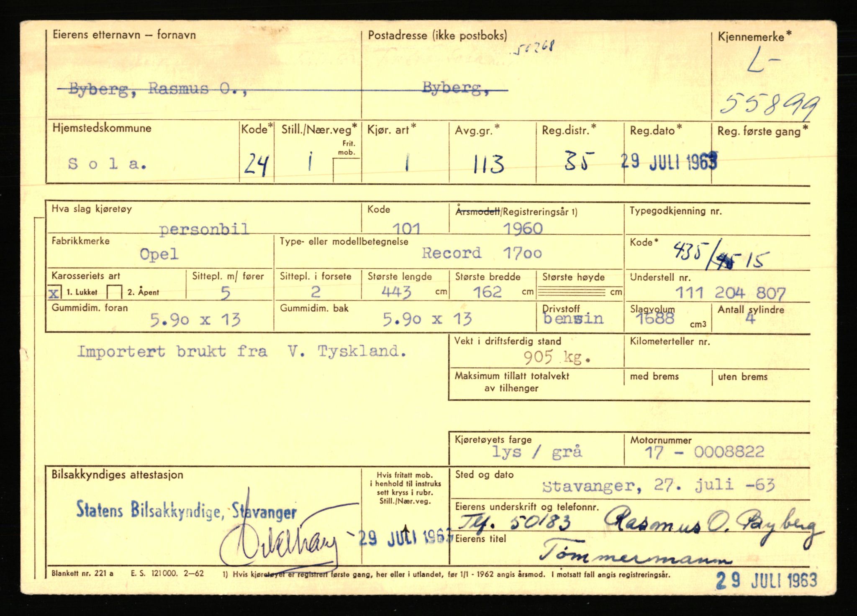The width and height of the screenshot is (857, 616).
Task: Click the bottom-right '29 JULI 1963' stamp
Action: tap(767, 580)
